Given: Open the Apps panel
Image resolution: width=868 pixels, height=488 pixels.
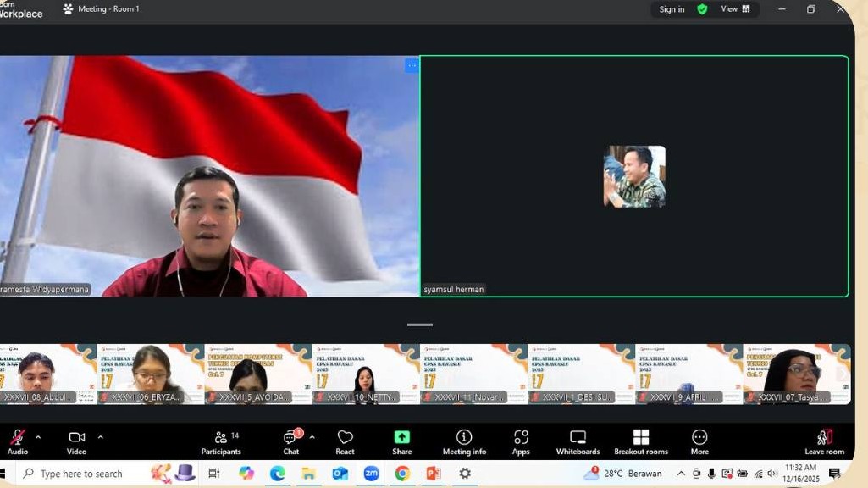Looking at the screenshot, I should pyautogui.click(x=521, y=441).
